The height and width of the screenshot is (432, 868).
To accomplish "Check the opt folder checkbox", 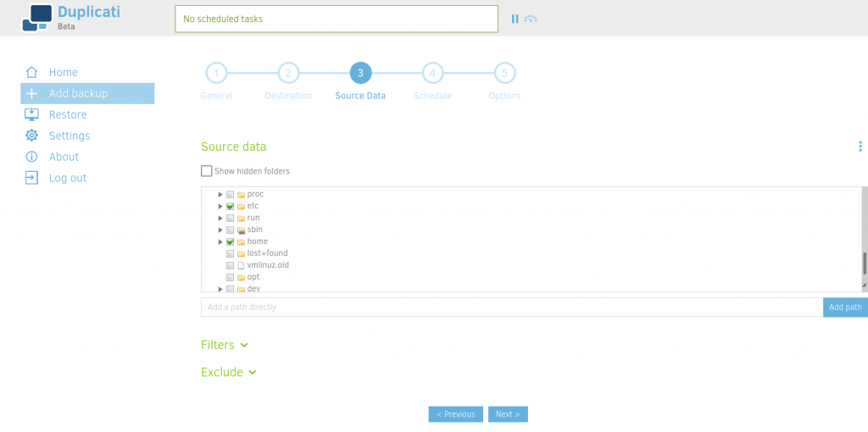I will click(x=231, y=277).
